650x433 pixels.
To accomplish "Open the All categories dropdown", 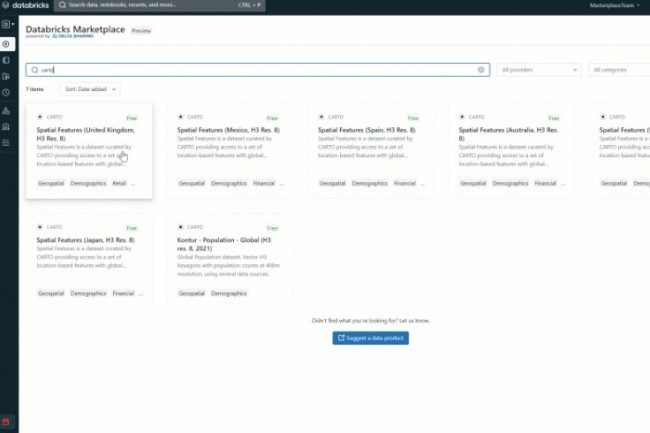I will 619,70.
